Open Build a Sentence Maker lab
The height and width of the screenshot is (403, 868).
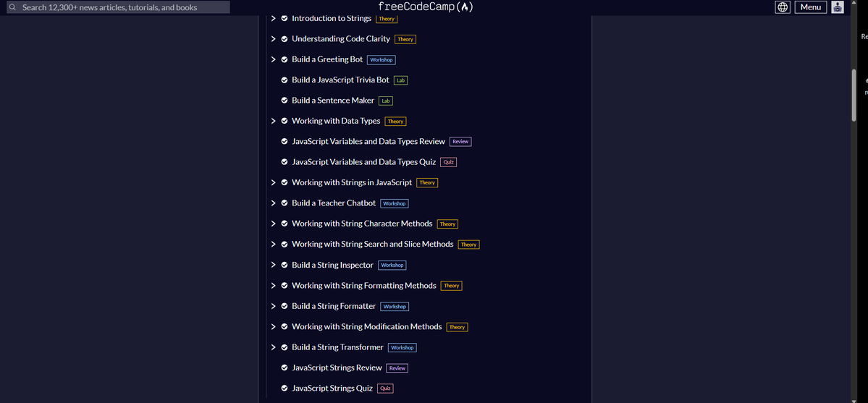[x=333, y=100]
